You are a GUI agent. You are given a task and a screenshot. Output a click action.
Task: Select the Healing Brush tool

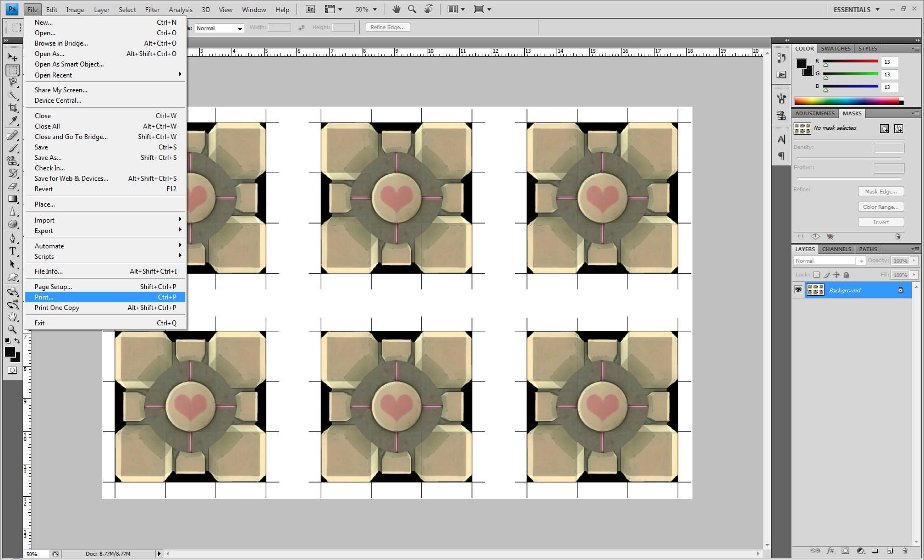[x=13, y=135]
